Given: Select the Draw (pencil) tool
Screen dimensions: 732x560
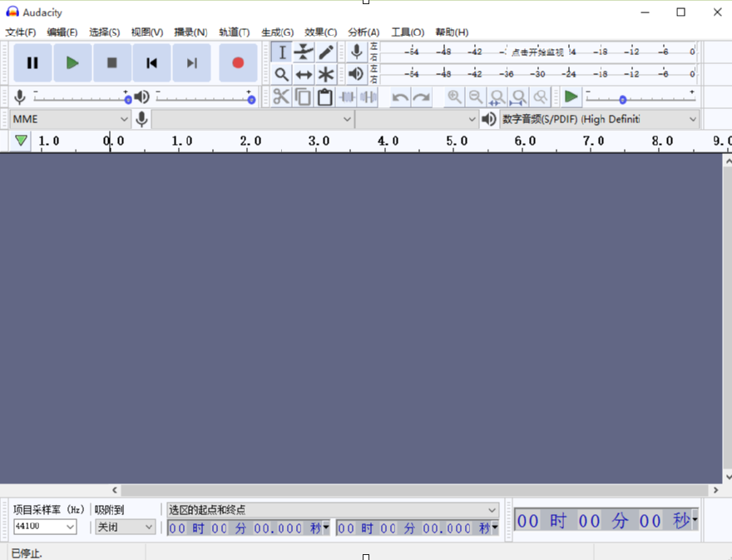Looking at the screenshot, I should (326, 52).
